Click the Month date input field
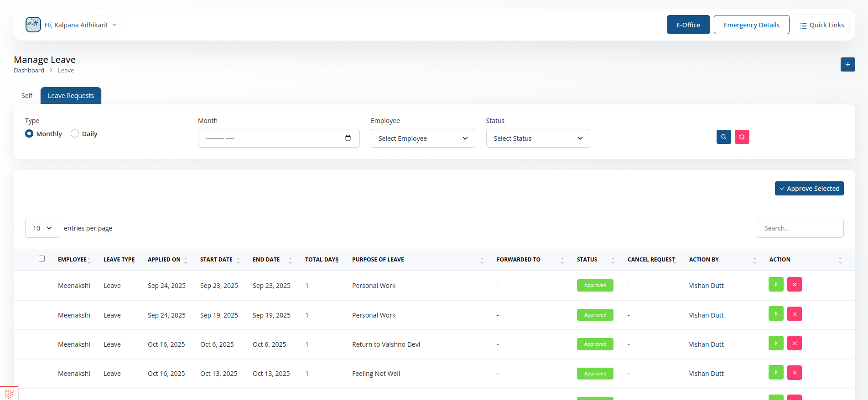This screenshot has width=868, height=400. coord(279,138)
